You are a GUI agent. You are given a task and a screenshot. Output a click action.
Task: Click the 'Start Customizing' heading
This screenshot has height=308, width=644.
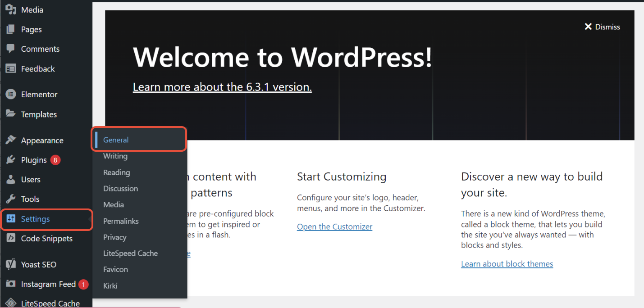pyautogui.click(x=342, y=177)
